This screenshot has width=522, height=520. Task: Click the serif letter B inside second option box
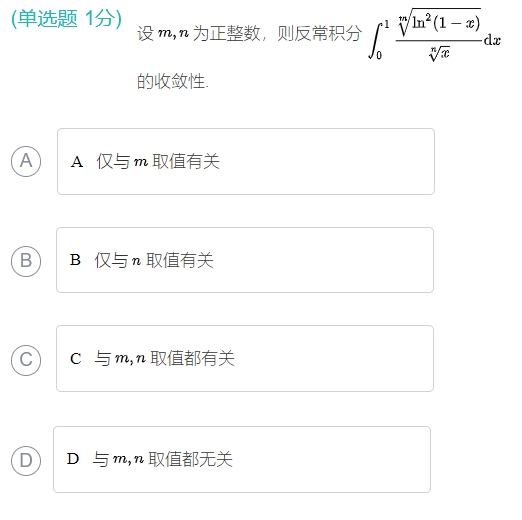pyautogui.click(x=75, y=260)
